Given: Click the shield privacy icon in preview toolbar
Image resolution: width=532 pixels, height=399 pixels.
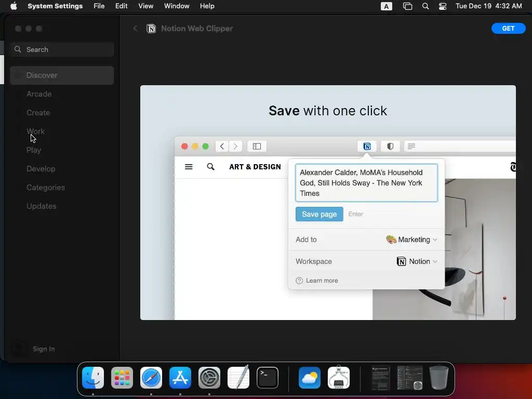Looking at the screenshot, I should tap(390, 146).
